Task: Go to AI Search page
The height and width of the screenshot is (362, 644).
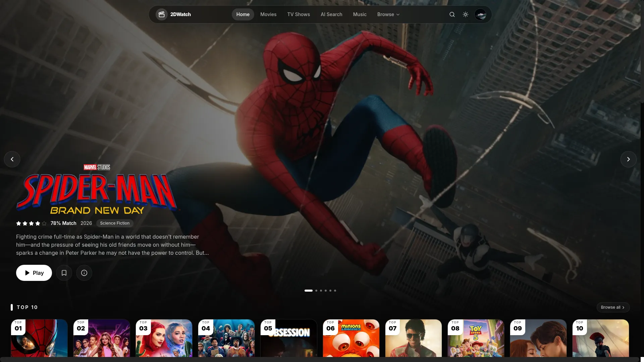Action: point(331,14)
